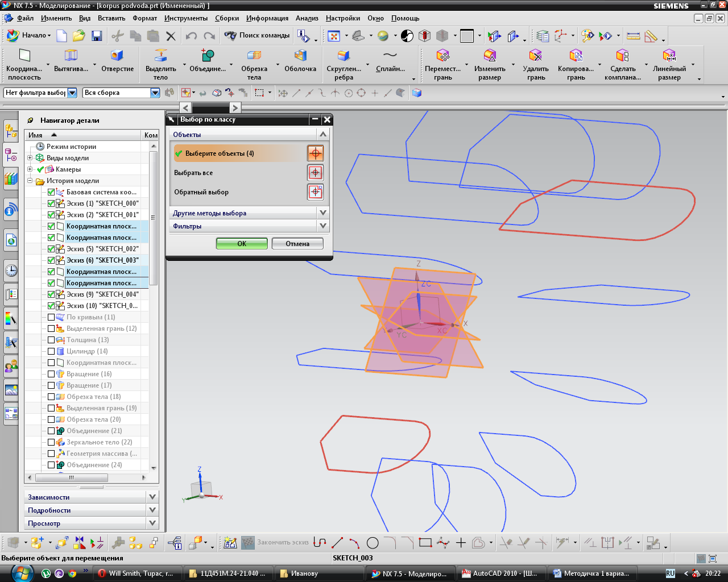Collapse the История модели tree node

(30, 181)
